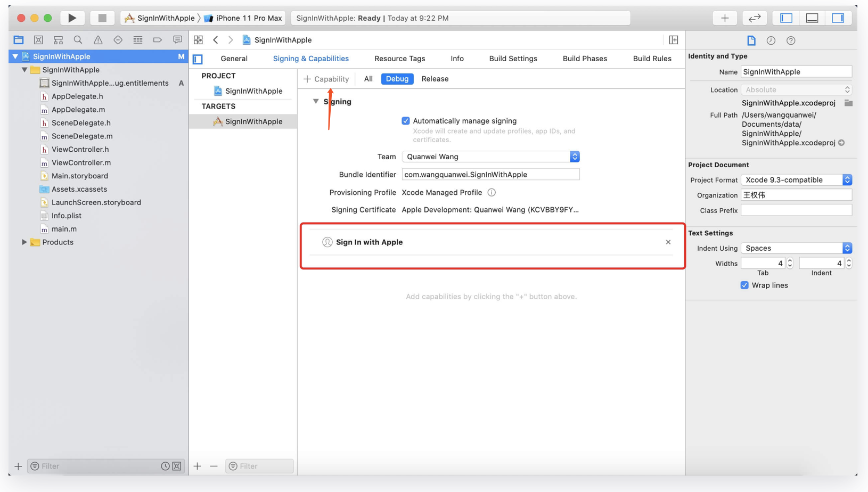Open code review arrows button
Viewport: 868px width, 492px height.
tap(755, 18)
